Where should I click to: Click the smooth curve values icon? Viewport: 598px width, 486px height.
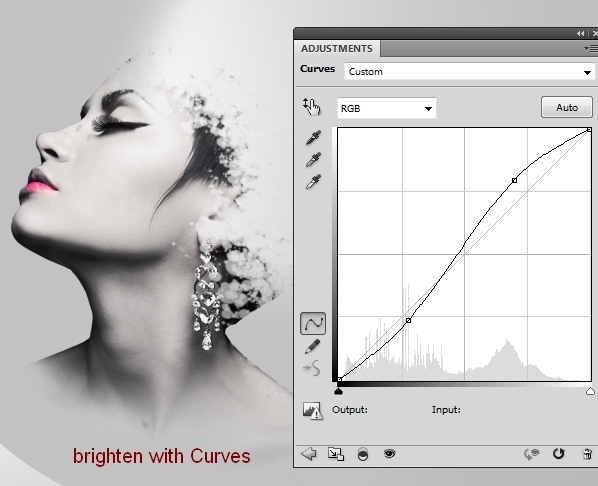point(312,368)
